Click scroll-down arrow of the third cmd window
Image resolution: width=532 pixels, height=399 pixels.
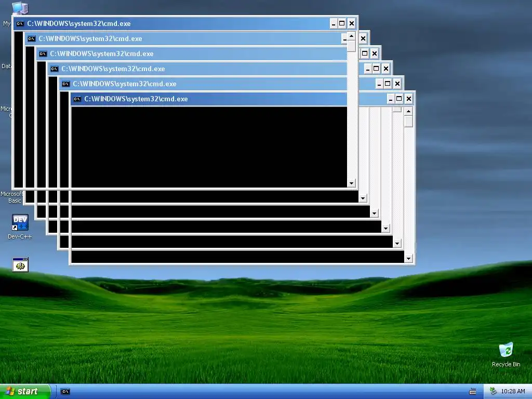pyautogui.click(x=374, y=214)
